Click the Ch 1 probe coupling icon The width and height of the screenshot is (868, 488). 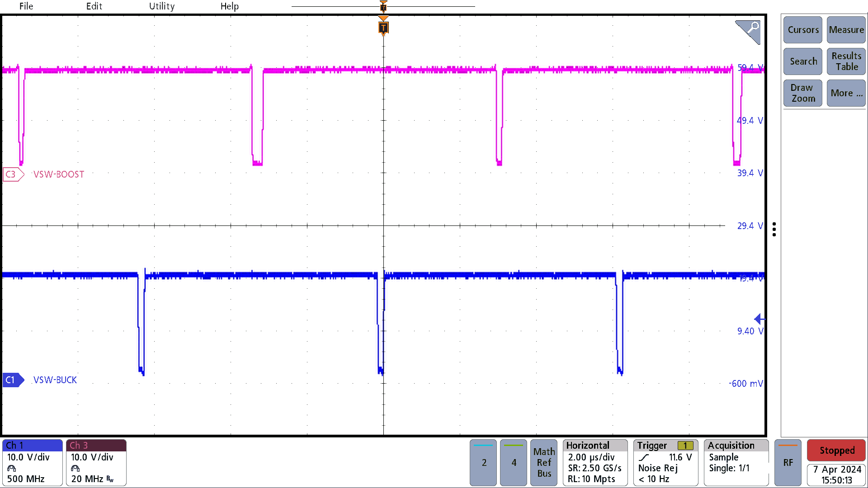tap(12, 469)
